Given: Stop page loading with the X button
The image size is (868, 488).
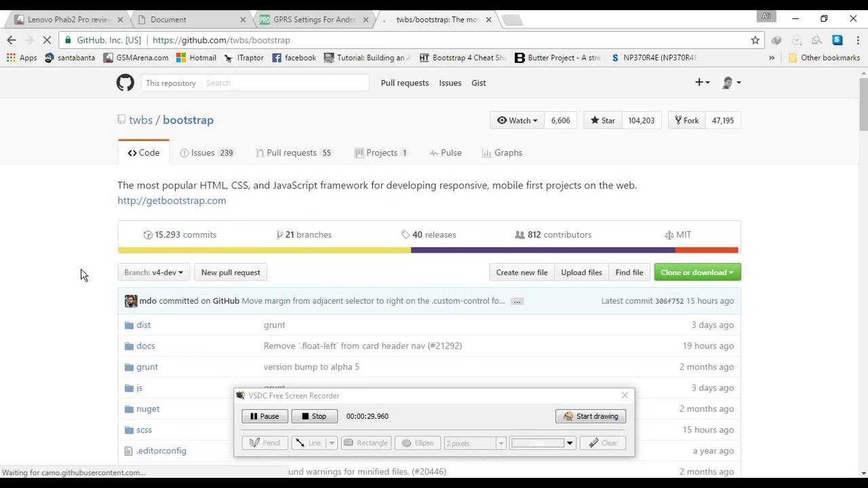Looking at the screenshot, I should [47, 40].
